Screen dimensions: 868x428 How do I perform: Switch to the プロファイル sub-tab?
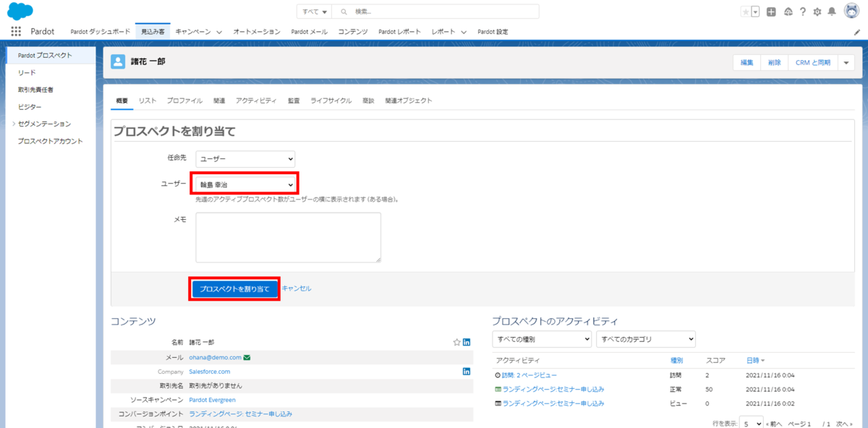click(x=184, y=100)
